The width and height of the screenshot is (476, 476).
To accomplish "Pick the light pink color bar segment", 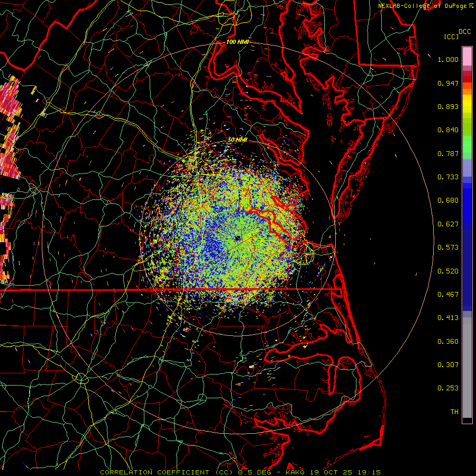I will 467,56.
